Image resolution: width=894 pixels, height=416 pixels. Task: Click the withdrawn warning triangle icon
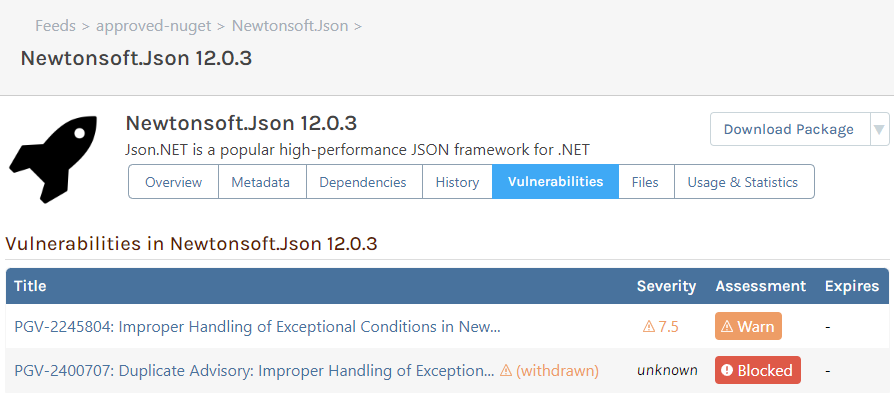(x=506, y=371)
